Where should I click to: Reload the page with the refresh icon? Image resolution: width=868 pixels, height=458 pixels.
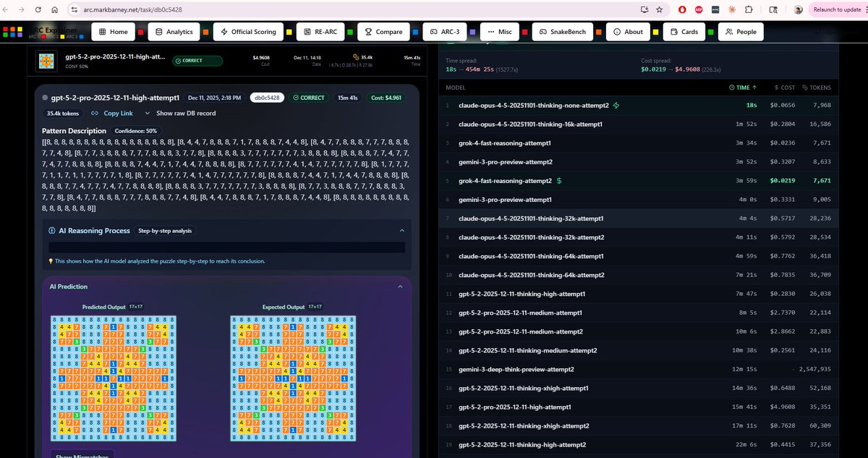[39, 10]
